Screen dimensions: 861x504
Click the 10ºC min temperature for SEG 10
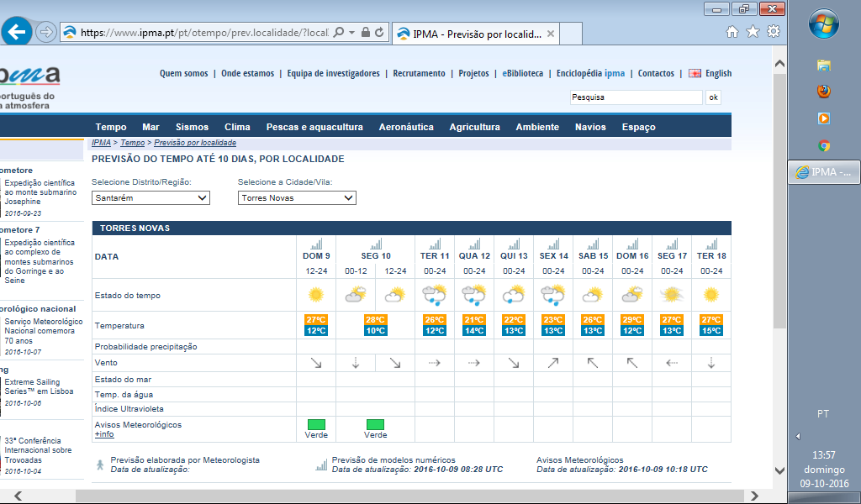376,331
